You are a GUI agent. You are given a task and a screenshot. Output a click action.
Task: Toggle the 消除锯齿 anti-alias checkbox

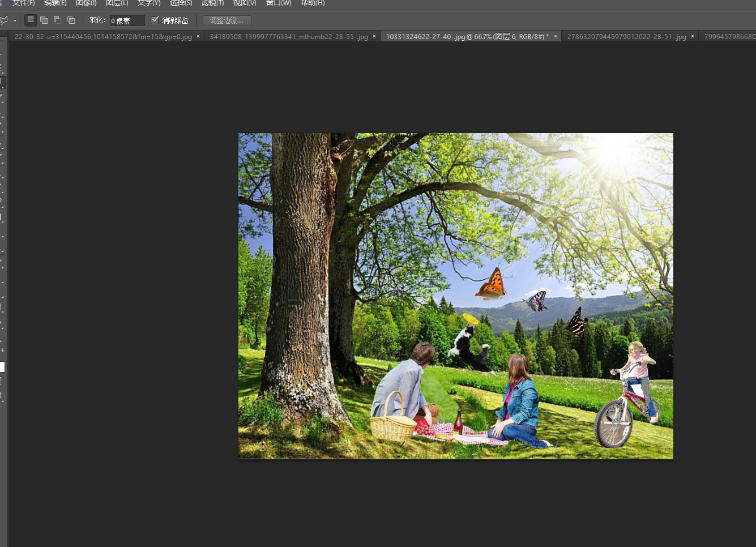(x=155, y=20)
